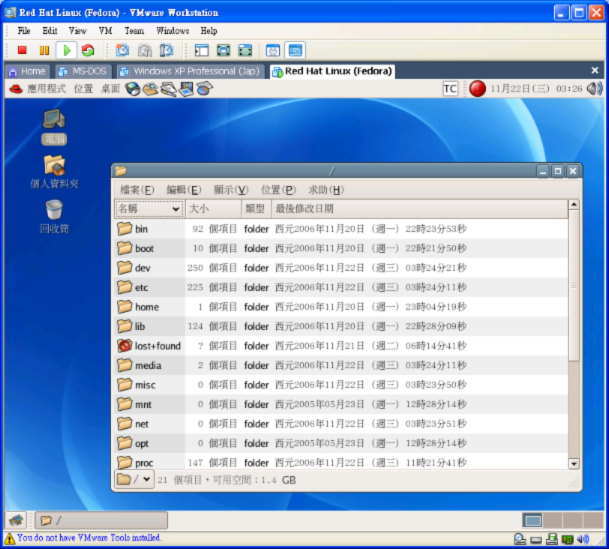The image size is (609, 549).
Task: Switch to the Home tab
Action: pos(27,71)
